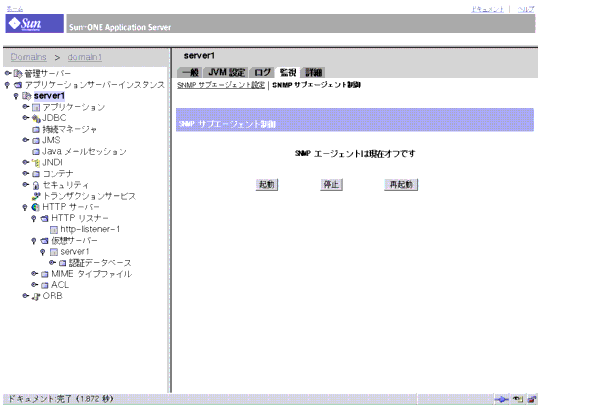Collapse the HTTP サーバー node
Screen dimensions: 612x414
tap(25, 207)
